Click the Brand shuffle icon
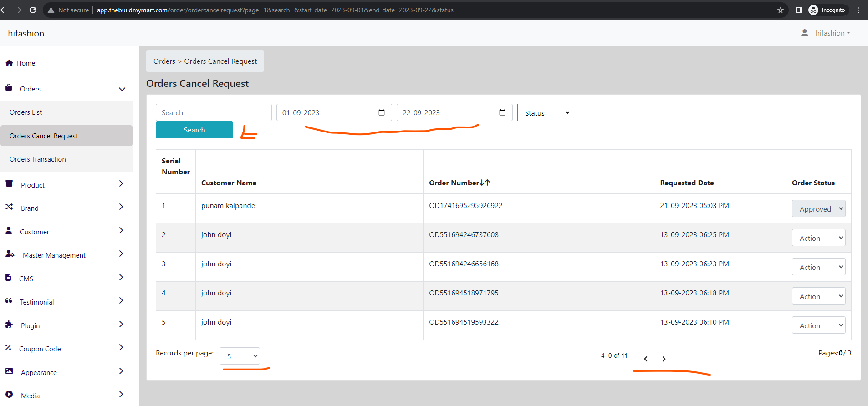 [x=9, y=207]
